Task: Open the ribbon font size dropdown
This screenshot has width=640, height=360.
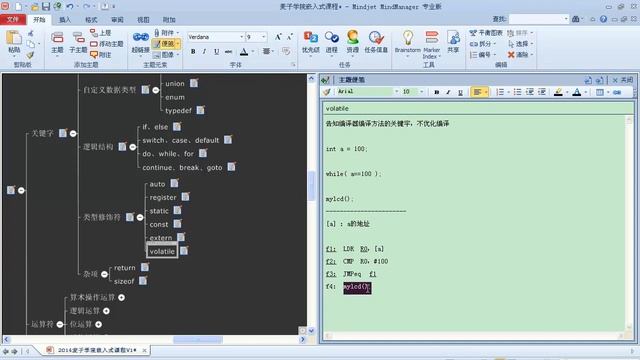Action: (264, 37)
